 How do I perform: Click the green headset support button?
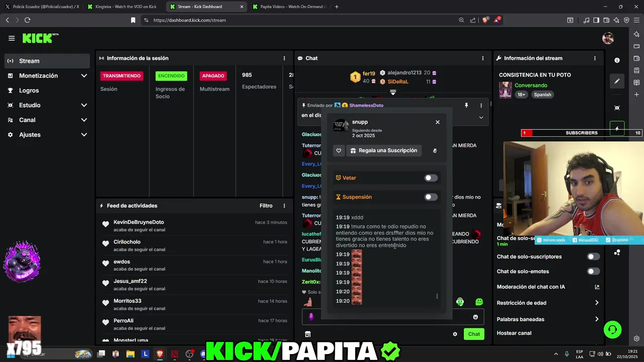[612, 330]
